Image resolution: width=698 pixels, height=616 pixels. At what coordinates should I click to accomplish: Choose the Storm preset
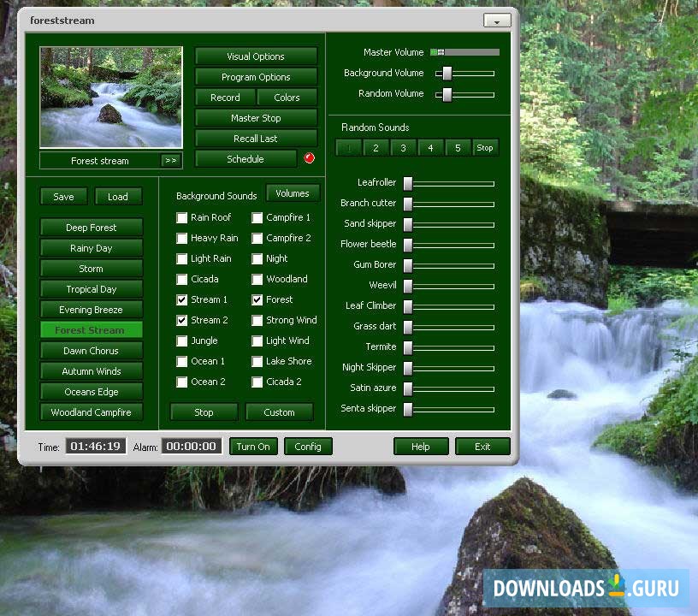(92, 269)
